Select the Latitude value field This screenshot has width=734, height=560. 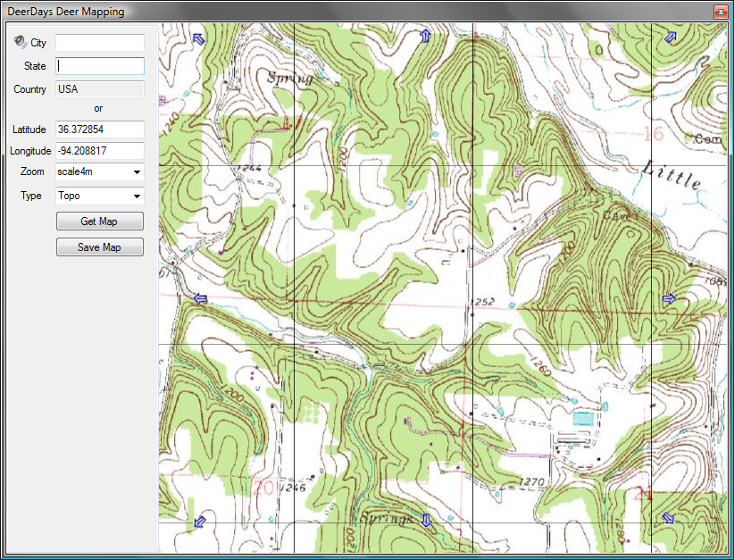[99, 130]
